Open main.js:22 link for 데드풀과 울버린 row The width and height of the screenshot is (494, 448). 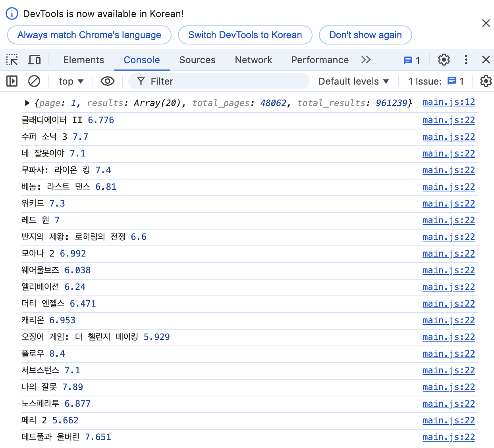point(449,437)
